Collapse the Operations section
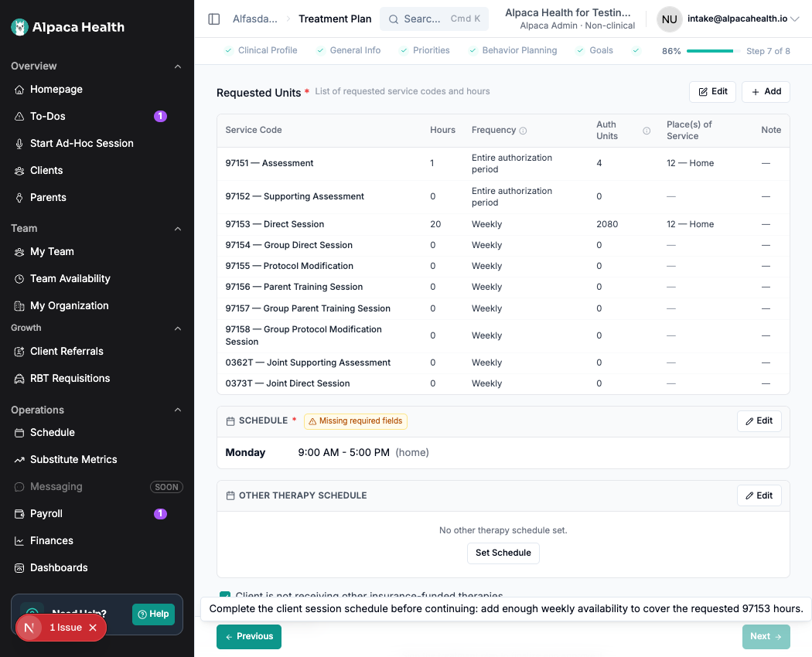The height and width of the screenshot is (657, 812). (x=178, y=410)
